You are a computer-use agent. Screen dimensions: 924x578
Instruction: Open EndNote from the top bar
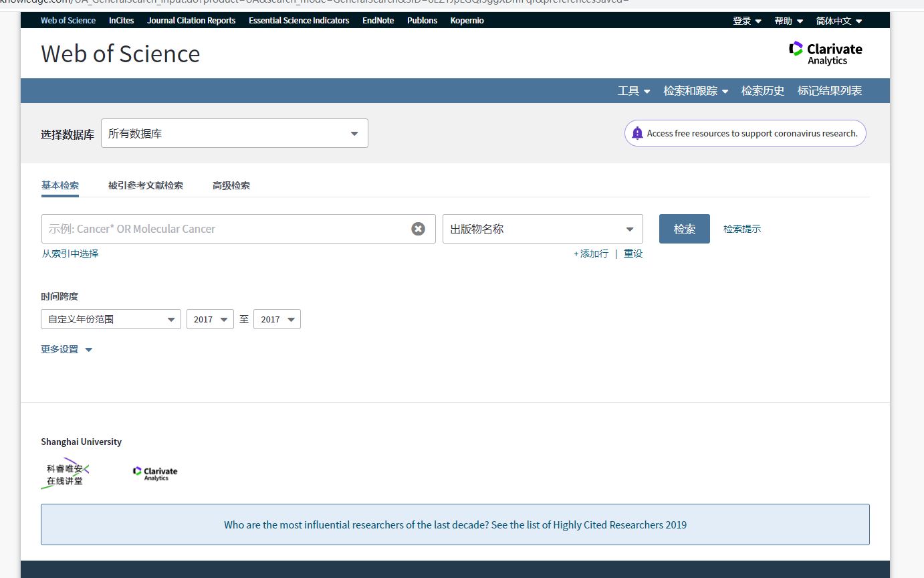[x=378, y=21]
